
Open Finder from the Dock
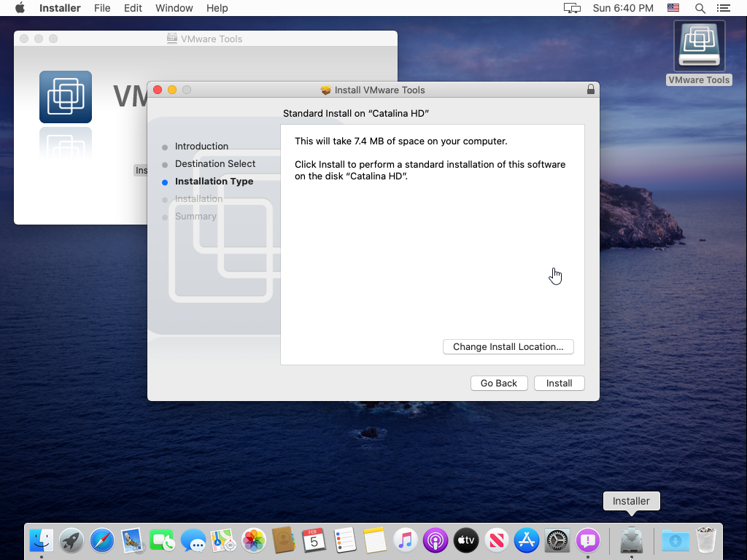pyautogui.click(x=42, y=540)
